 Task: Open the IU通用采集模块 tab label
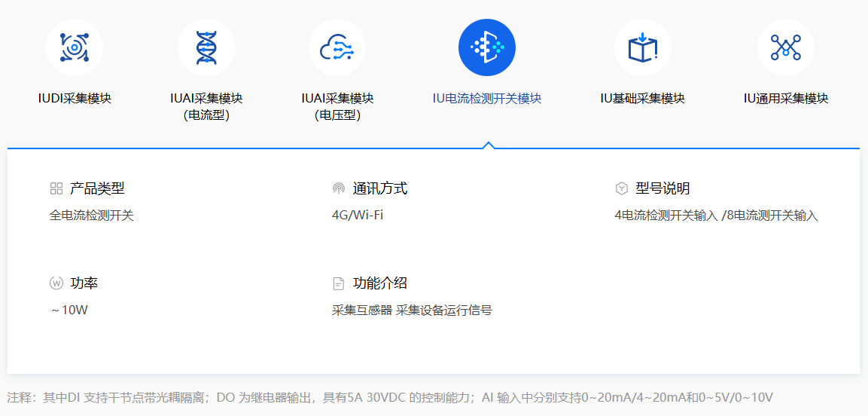tap(785, 99)
